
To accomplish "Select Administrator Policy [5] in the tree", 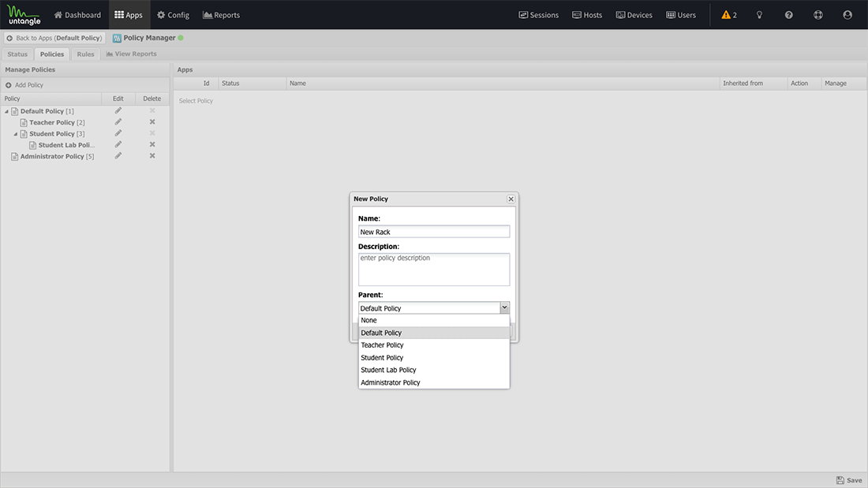I will coord(57,157).
